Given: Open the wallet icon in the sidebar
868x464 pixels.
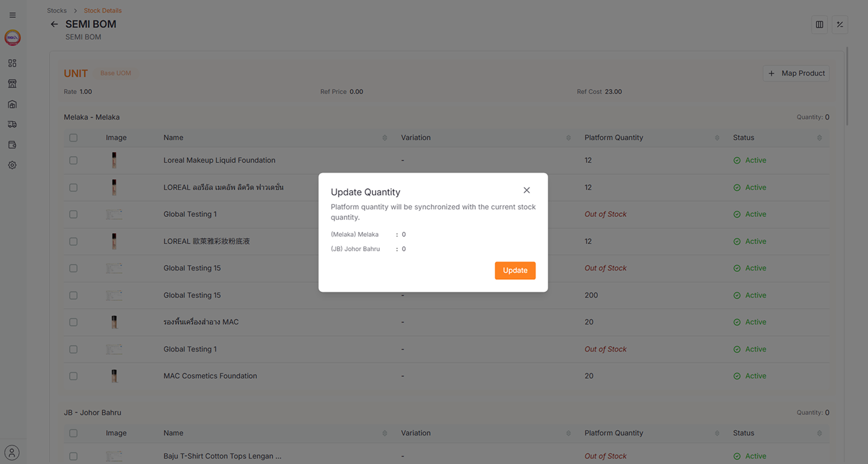Looking at the screenshot, I should 12,144.
